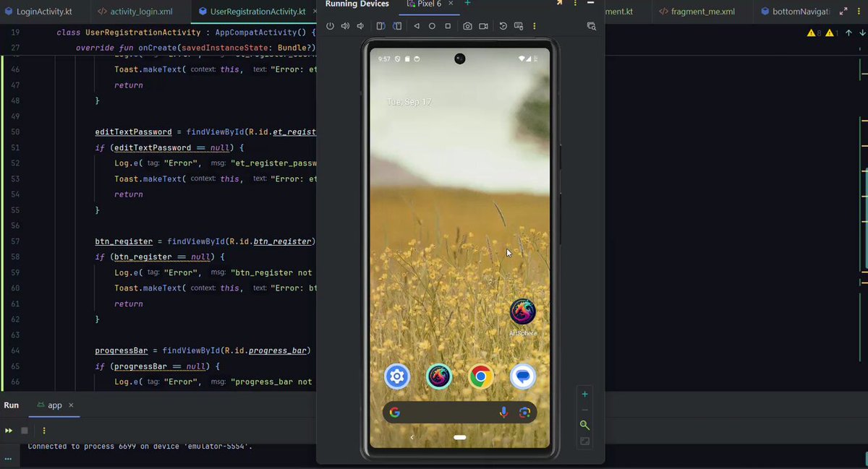Open the Messages app on emulator
Screen dimensions: 868x469
523,377
